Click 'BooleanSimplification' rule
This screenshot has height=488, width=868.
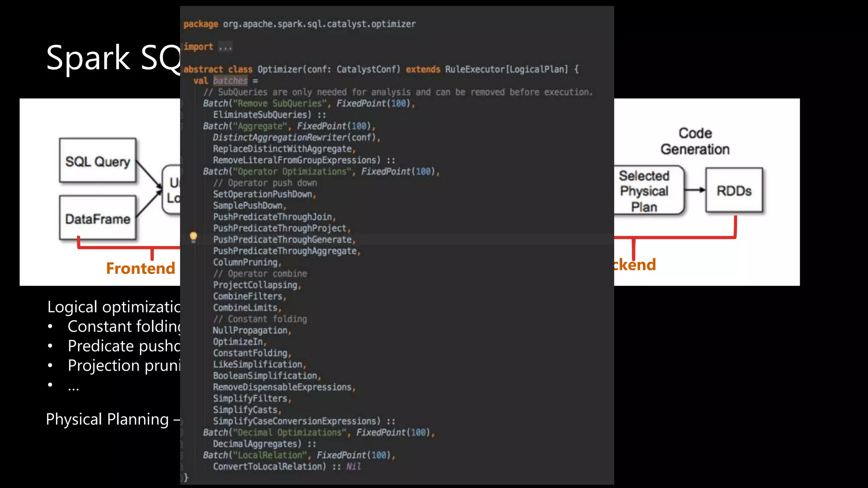tap(265, 376)
